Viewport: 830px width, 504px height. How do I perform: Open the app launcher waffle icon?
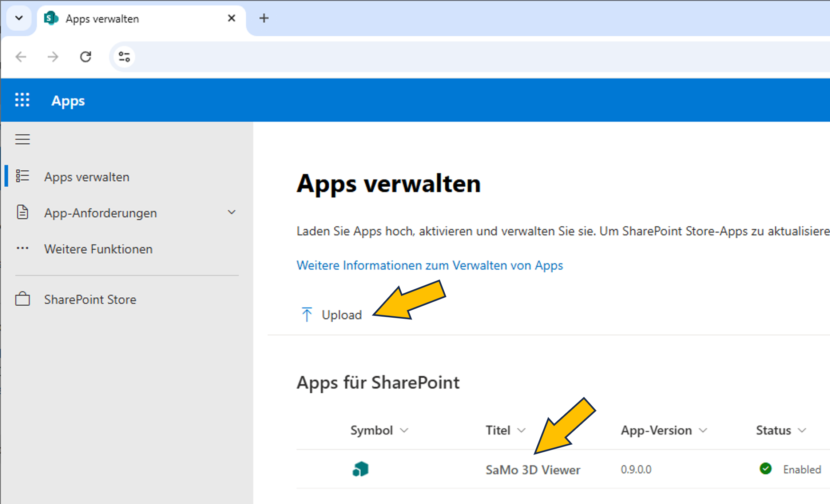tap(22, 100)
